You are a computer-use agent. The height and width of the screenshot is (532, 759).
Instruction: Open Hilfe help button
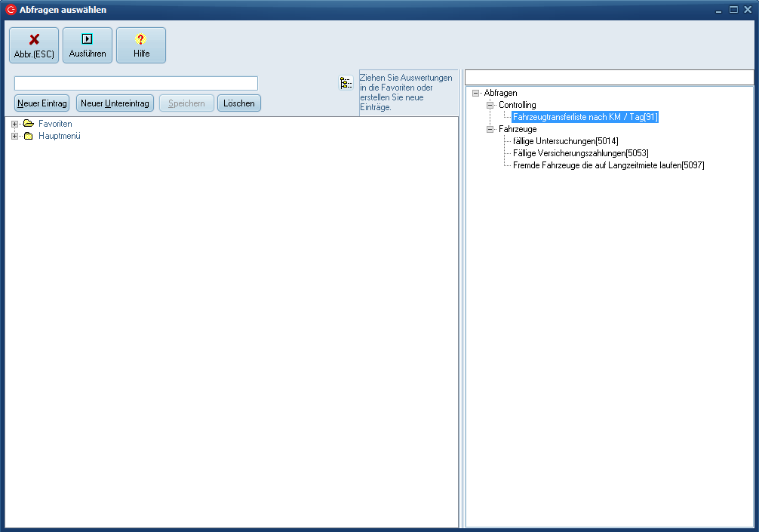[141, 45]
